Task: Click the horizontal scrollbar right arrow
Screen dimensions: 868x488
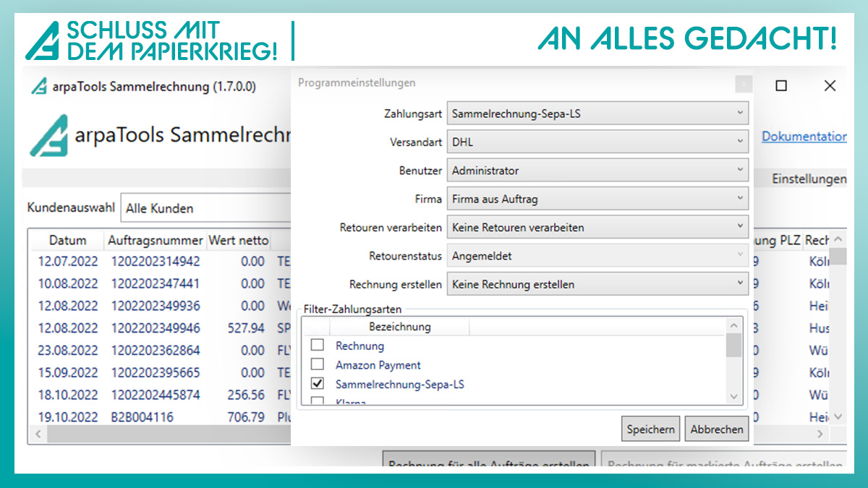Action: pyautogui.click(x=820, y=434)
